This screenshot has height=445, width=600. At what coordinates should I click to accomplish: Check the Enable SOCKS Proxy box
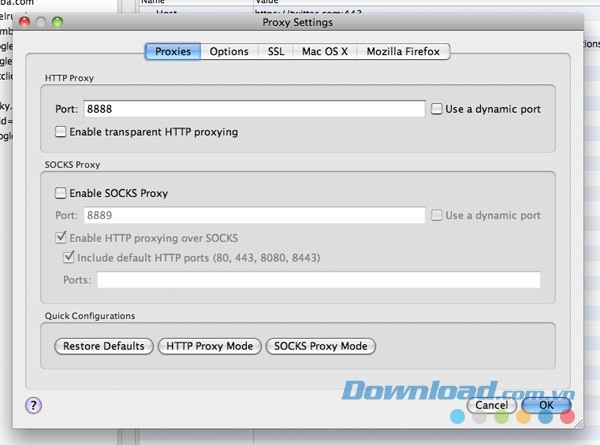pos(62,193)
